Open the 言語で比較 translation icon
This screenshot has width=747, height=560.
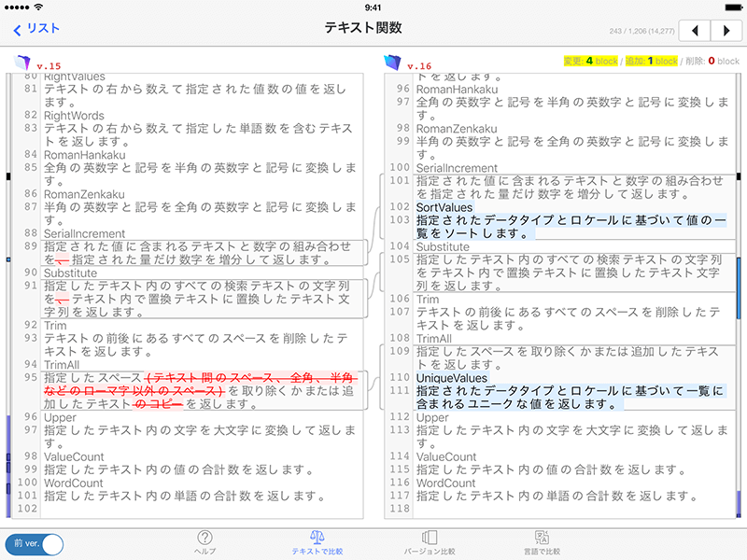tap(541, 541)
